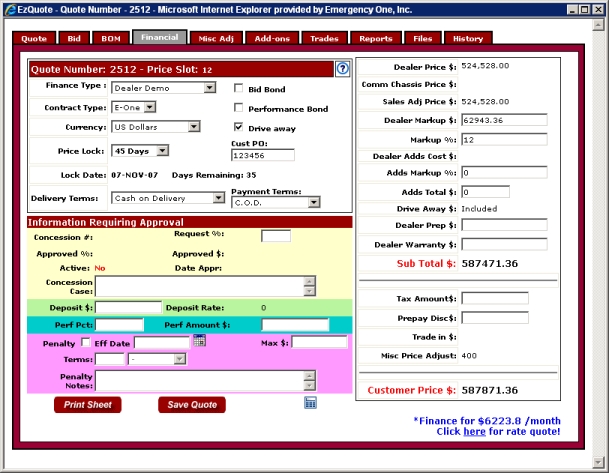Click the Perf Pct input field
The height and width of the screenshot is (473, 609).
pyautogui.click(x=120, y=325)
